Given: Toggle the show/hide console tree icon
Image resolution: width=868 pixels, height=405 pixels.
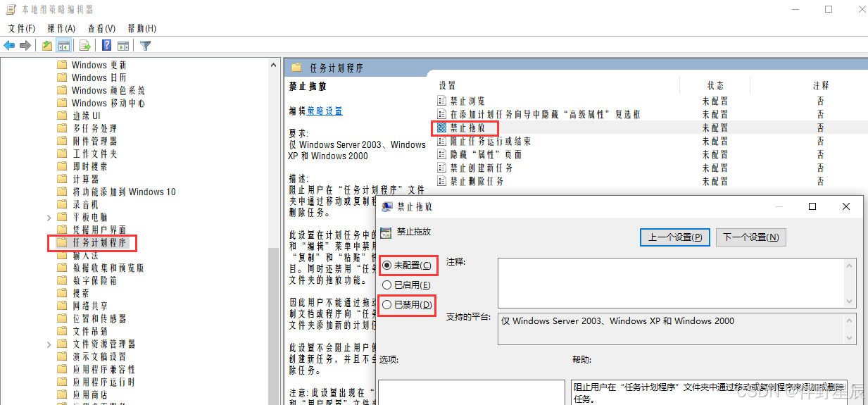Looking at the screenshot, I should coord(64,46).
